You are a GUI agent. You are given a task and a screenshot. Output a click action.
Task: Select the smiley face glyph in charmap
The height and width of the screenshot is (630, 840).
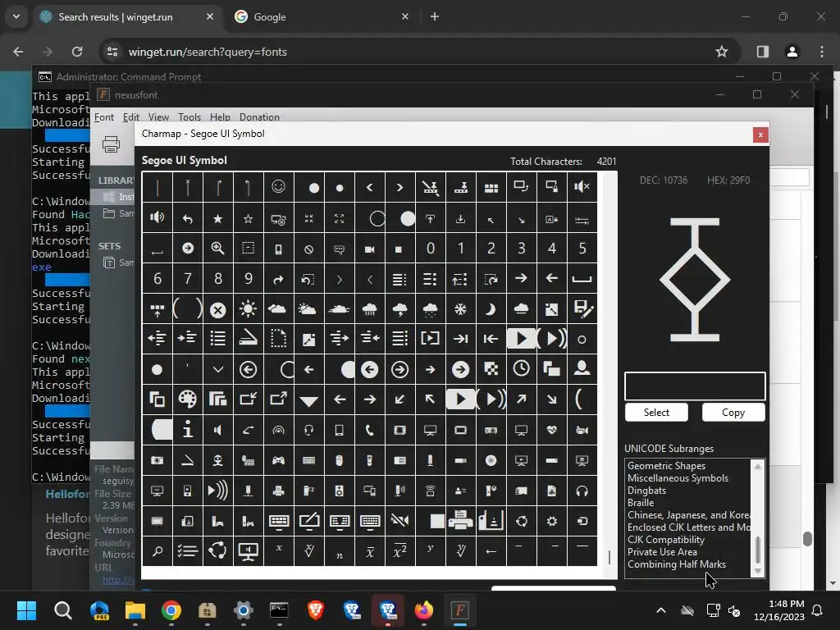(279, 187)
